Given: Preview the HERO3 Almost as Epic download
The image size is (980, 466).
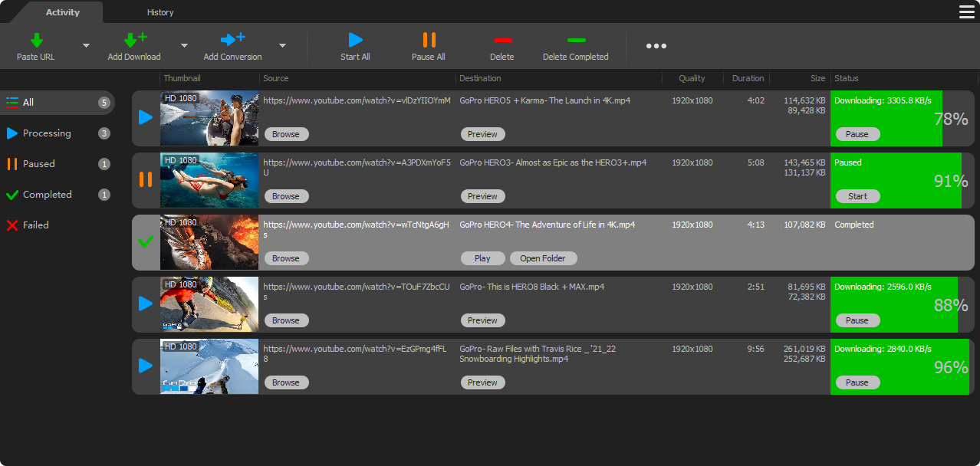Looking at the screenshot, I should pyautogui.click(x=482, y=196).
